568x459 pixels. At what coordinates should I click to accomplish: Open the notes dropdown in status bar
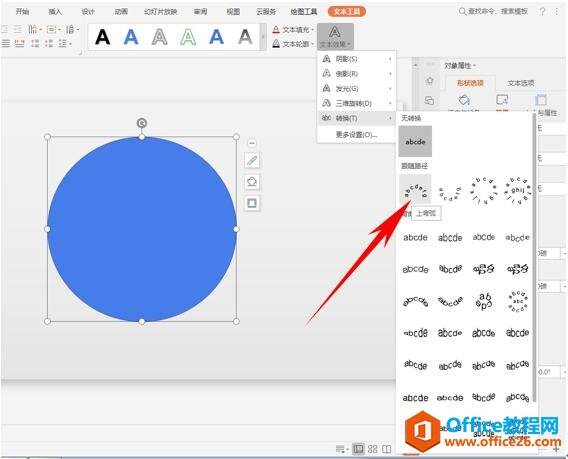pos(342,449)
